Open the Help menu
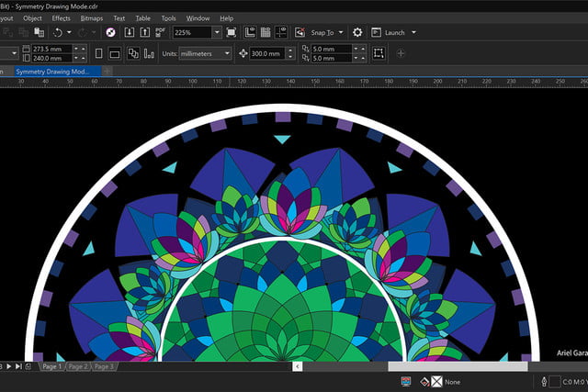The height and width of the screenshot is (392, 588). pyautogui.click(x=227, y=18)
